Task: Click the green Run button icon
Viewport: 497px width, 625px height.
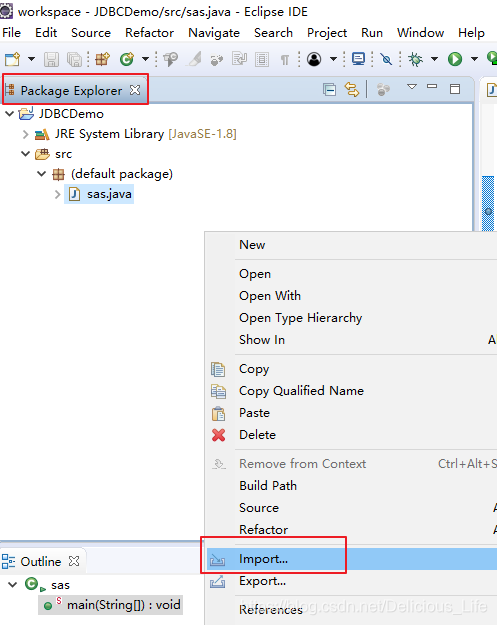Action: [455, 59]
